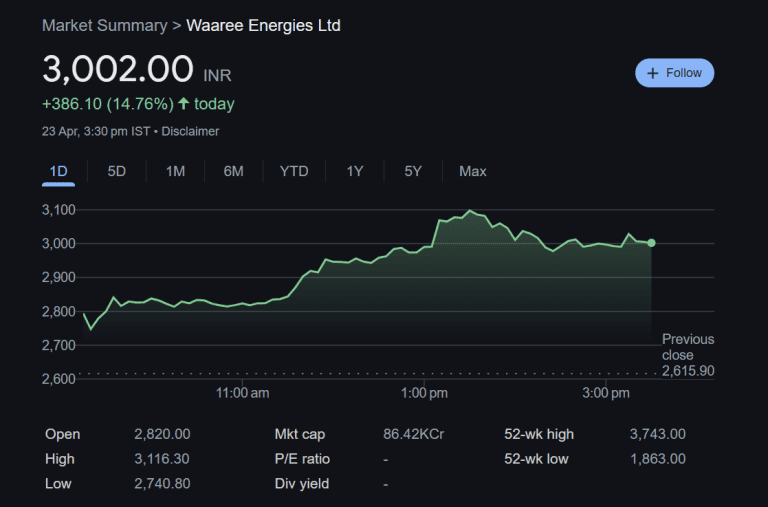Show the Max chart range
The width and height of the screenshot is (768, 507).
click(x=473, y=171)
